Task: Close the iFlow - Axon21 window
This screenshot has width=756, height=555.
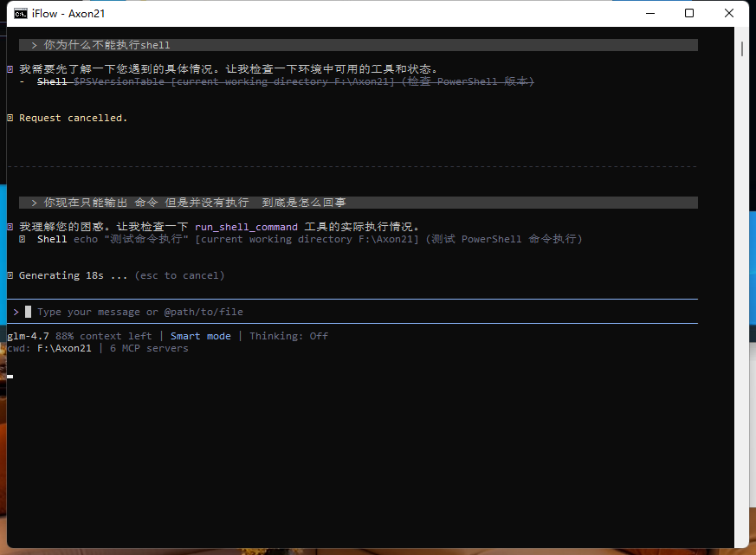Action: pos(730,13)
